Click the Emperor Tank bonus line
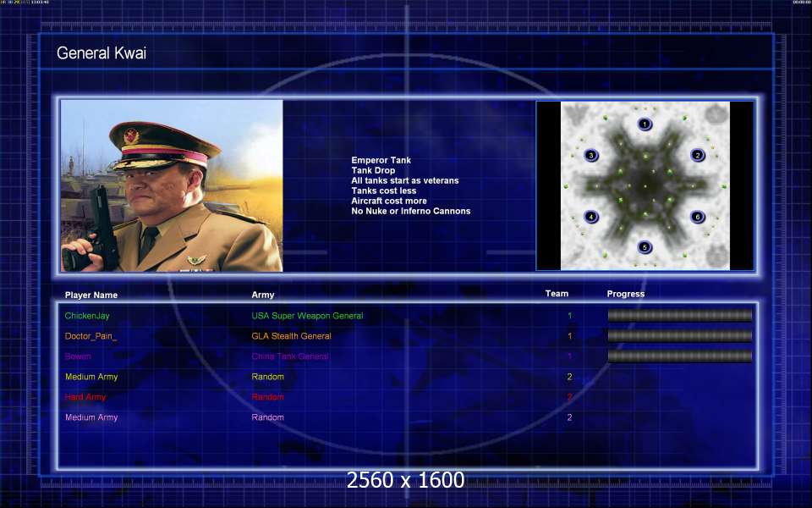Image resolution: width=812 pixels, height=508 pixels. [x=381, y=160]
